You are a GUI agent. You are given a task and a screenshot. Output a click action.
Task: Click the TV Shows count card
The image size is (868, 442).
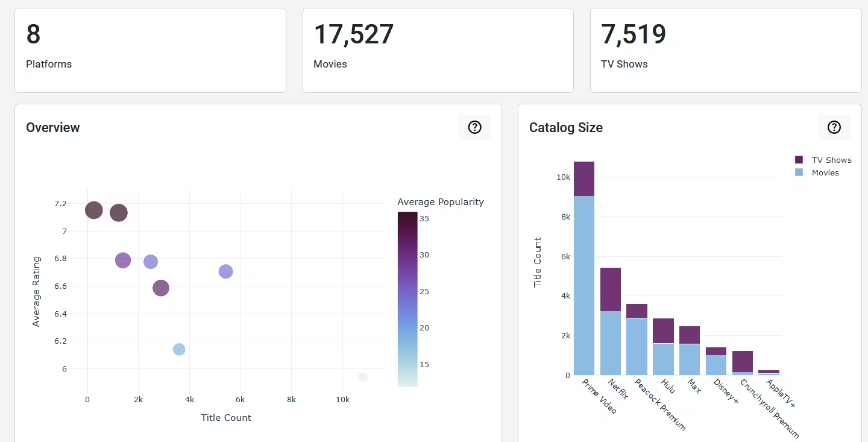[x=725, y=50]
